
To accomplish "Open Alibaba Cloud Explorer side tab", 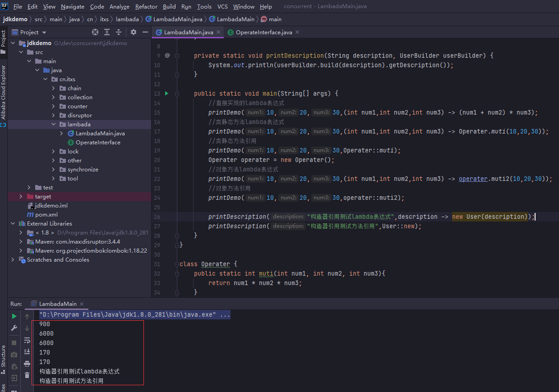I will [x=4, y=95].
